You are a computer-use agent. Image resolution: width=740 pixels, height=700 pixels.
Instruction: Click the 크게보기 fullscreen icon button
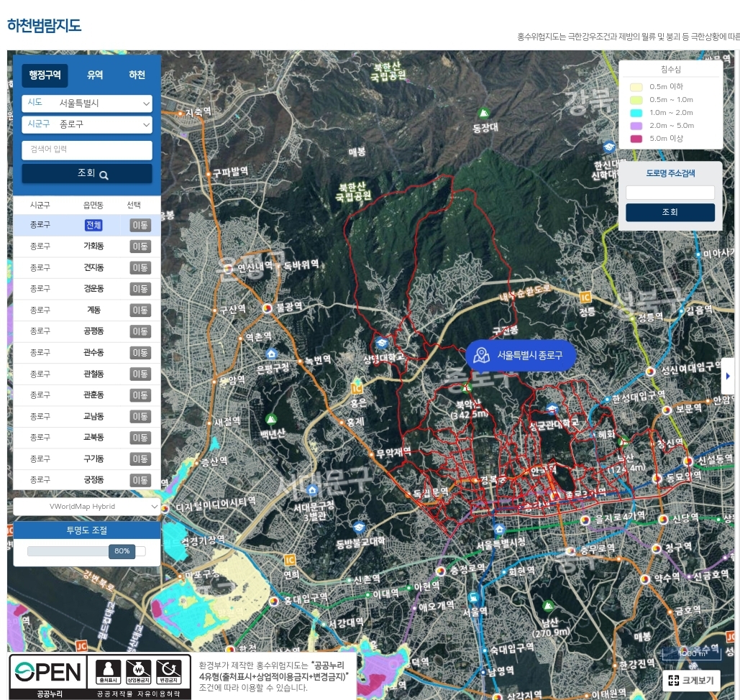(691, 681)
